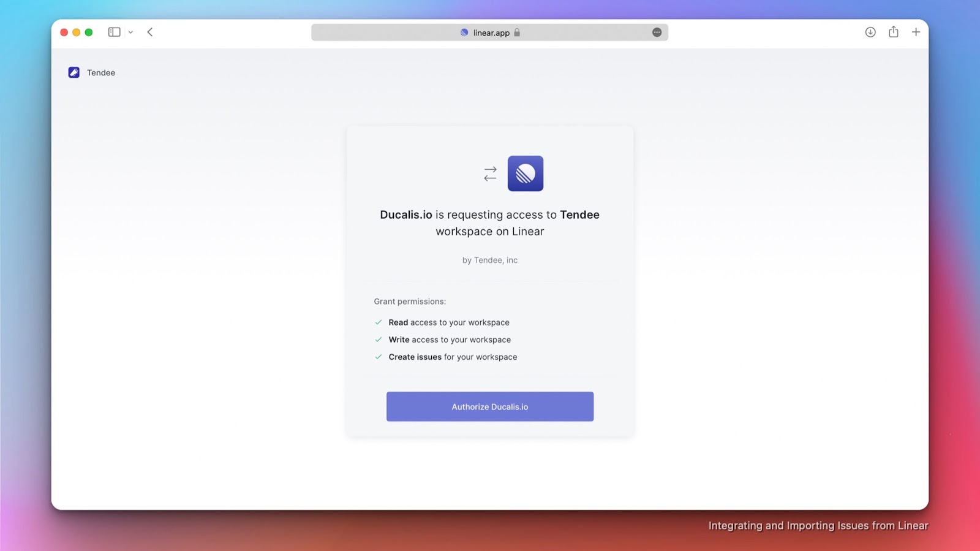This screenshot has width=980, height=551.
Task: Click 'Ducalis.io is requesting access' heading
Action: tap(490, 223)
